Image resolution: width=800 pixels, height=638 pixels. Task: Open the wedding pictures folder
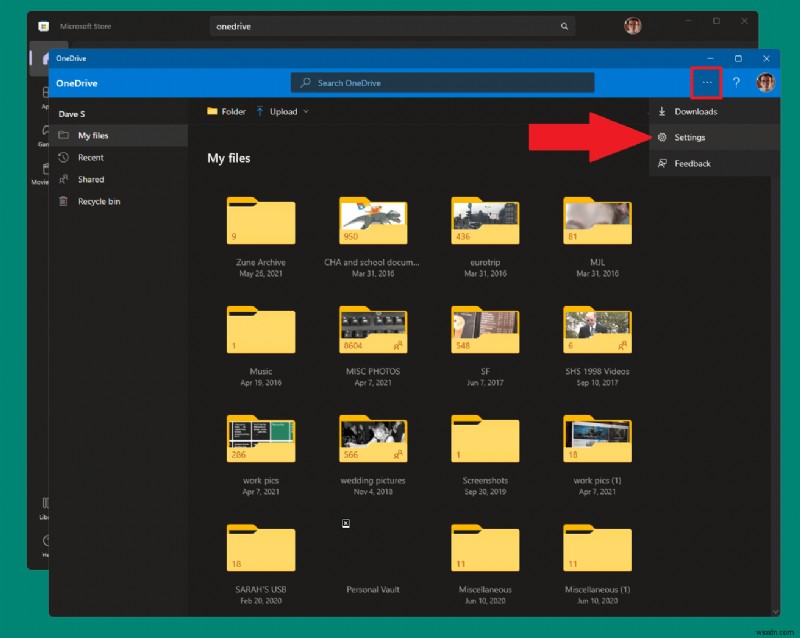373,439
